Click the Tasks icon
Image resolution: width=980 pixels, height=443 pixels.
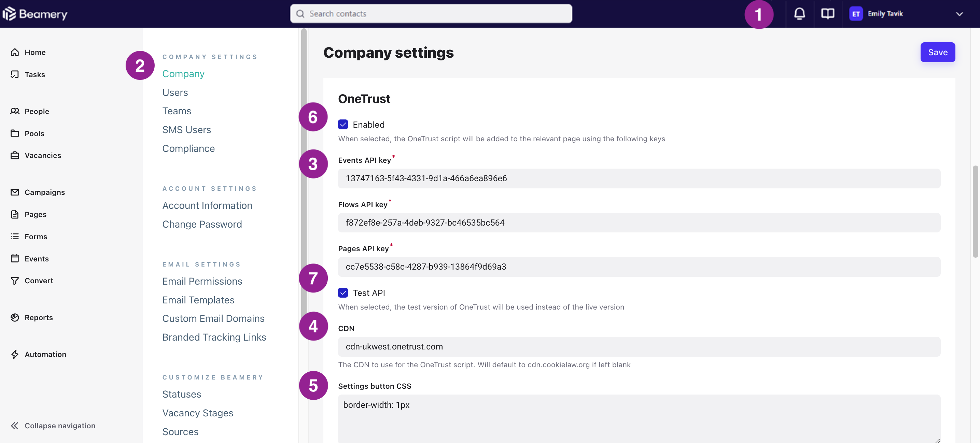tap(15, 74)
